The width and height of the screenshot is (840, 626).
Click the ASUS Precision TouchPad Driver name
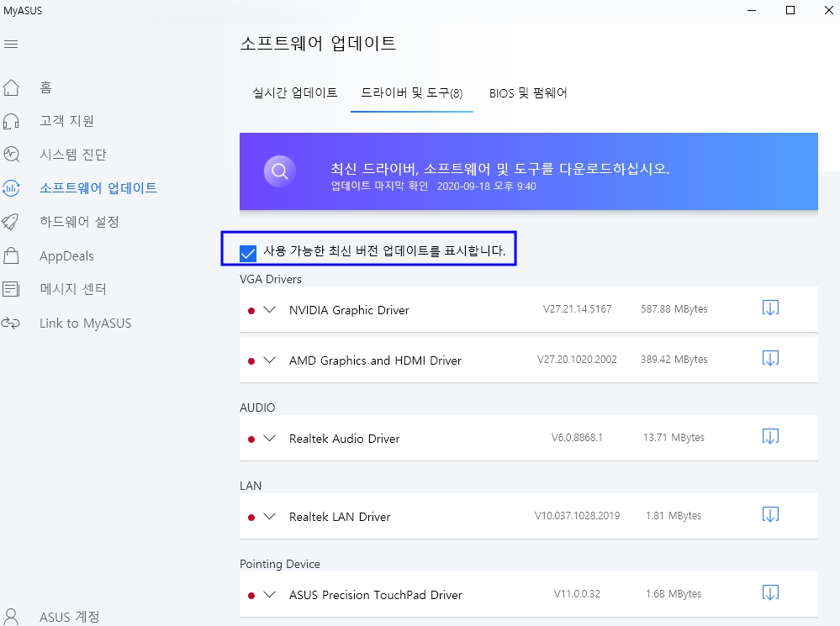point(375,595)
